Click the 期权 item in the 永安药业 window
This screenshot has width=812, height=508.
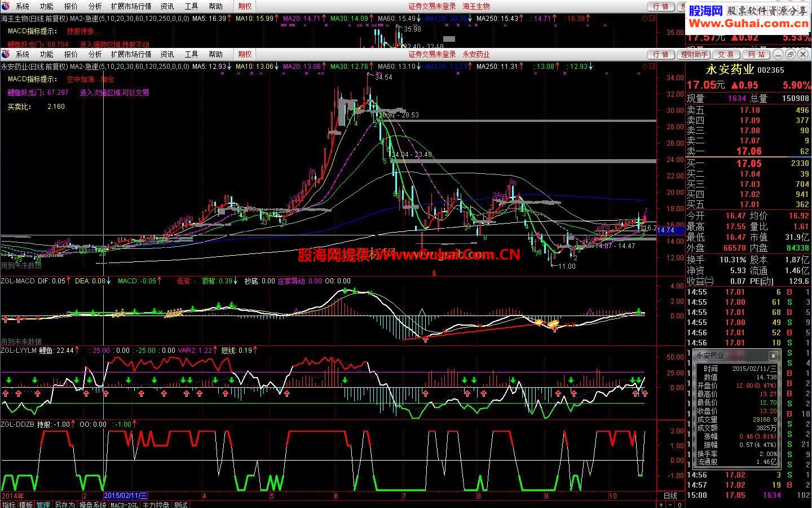[245, 54]
